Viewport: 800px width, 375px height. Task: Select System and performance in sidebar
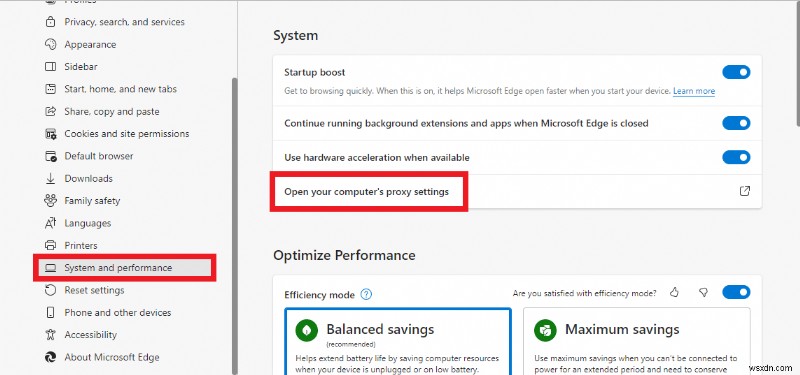tap(124, 268)
